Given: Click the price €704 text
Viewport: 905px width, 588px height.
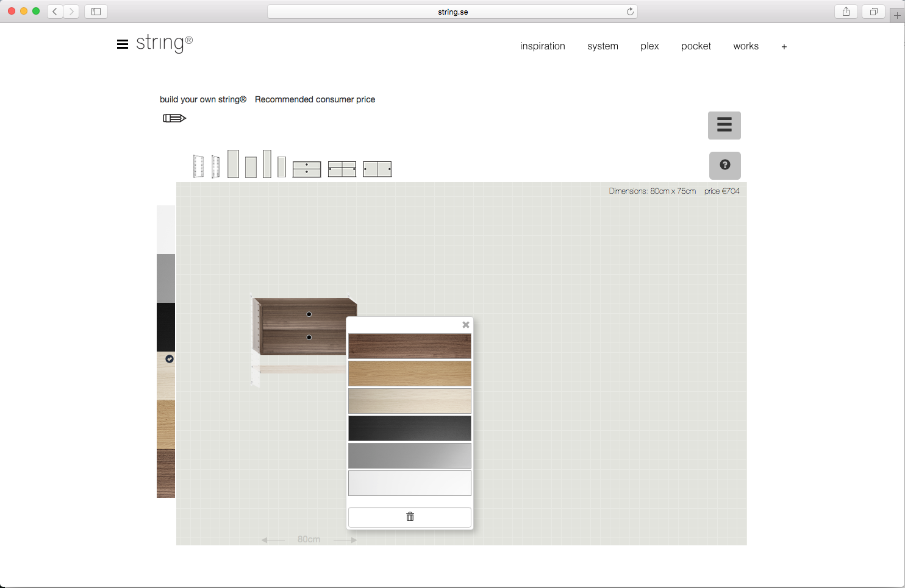Looking at the screenshot, I should 722,191.
